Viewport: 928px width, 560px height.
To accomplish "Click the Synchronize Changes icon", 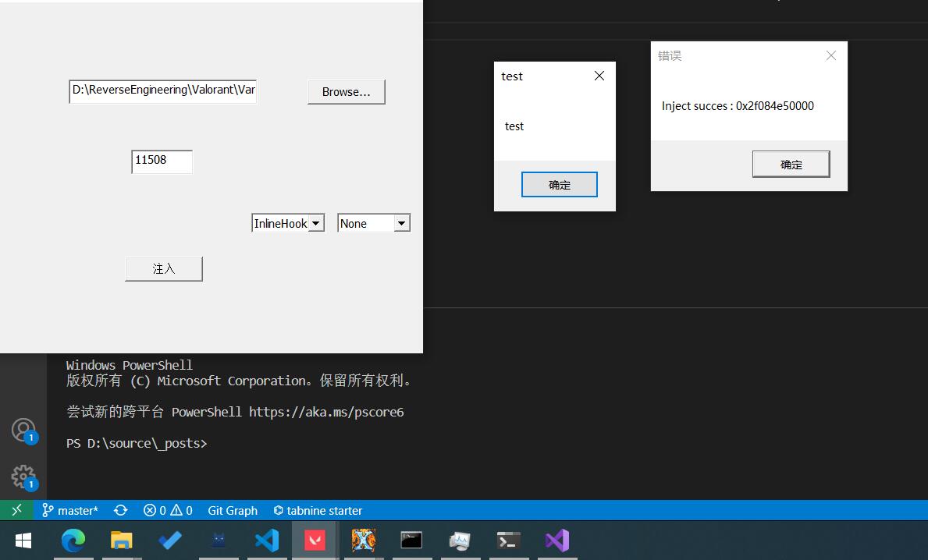I will (120, 510).
